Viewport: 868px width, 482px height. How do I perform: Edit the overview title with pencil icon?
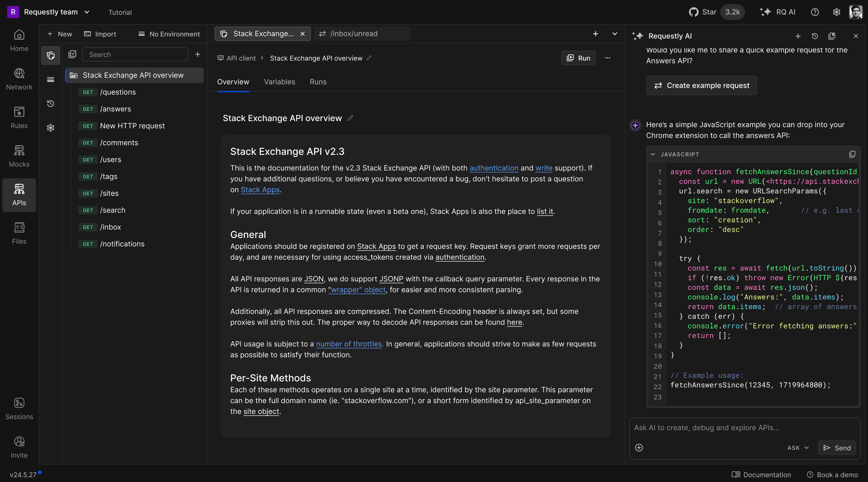point(350,118)
